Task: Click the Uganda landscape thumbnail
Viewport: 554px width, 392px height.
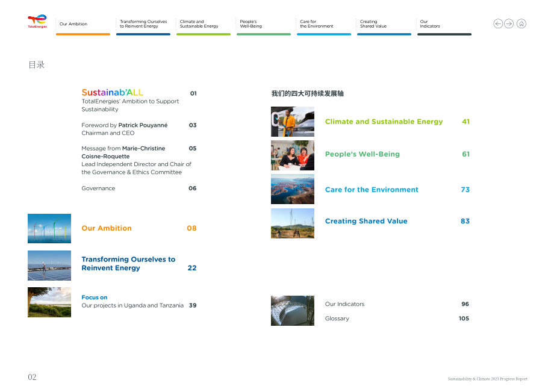Action: (x=49, y=302)
